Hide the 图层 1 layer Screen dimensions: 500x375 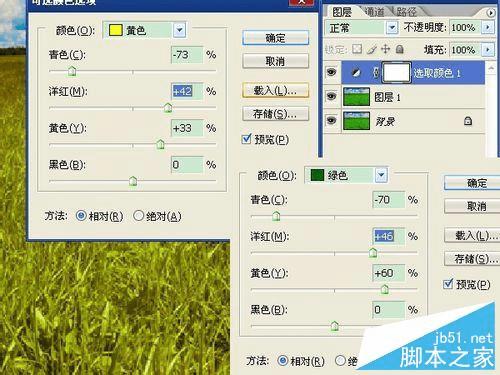tap(331, 96)
